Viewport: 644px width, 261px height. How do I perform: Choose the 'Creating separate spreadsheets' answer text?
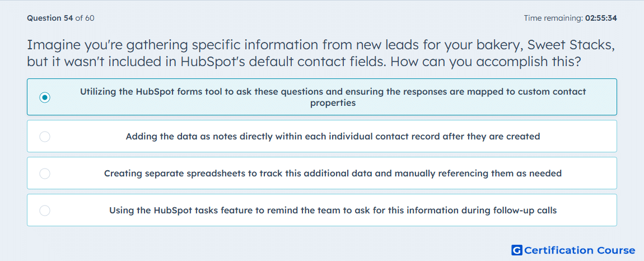pyautogui.click(x=333, y=174)
